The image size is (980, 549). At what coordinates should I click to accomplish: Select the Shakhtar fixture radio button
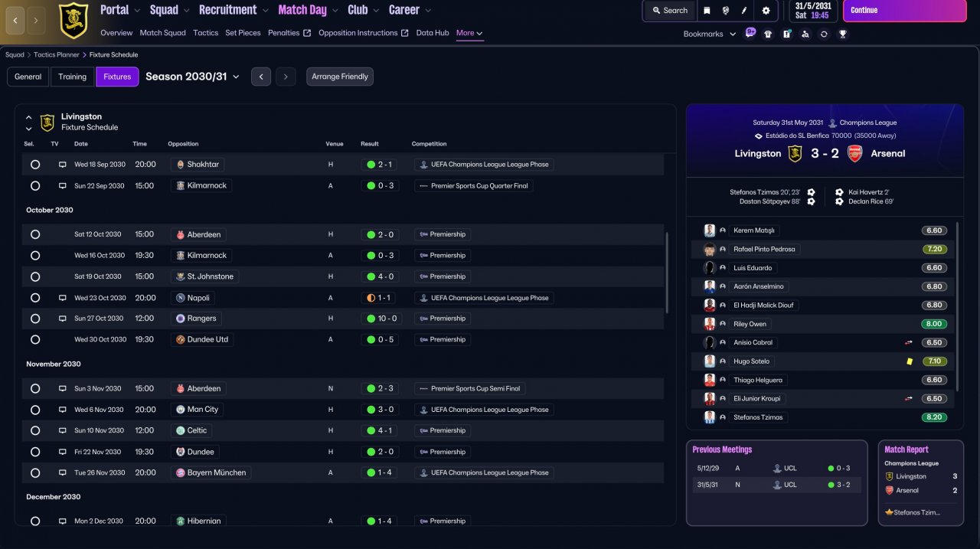(35, 165)
